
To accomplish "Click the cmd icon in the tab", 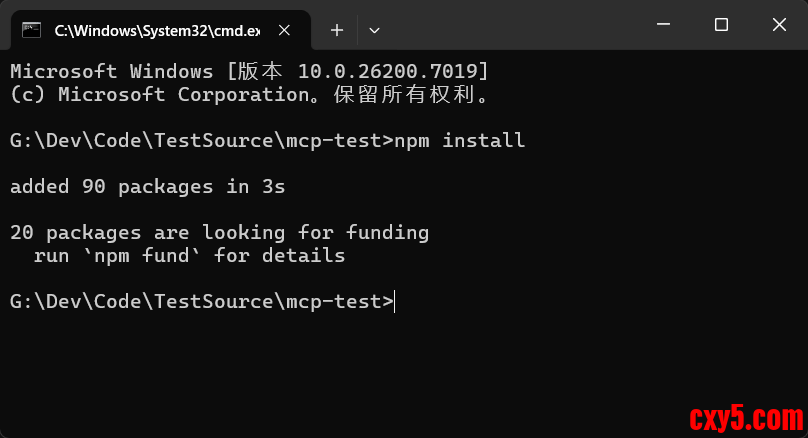I will point(32,30).
